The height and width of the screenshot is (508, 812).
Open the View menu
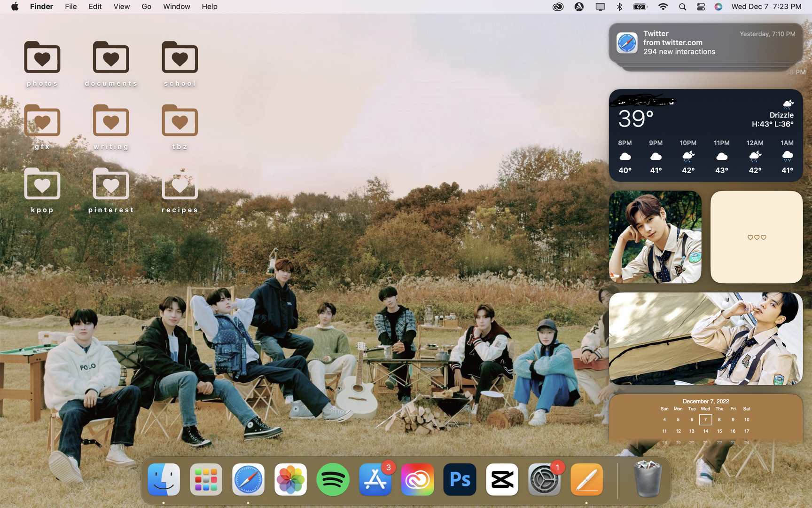tap(122, 7)
